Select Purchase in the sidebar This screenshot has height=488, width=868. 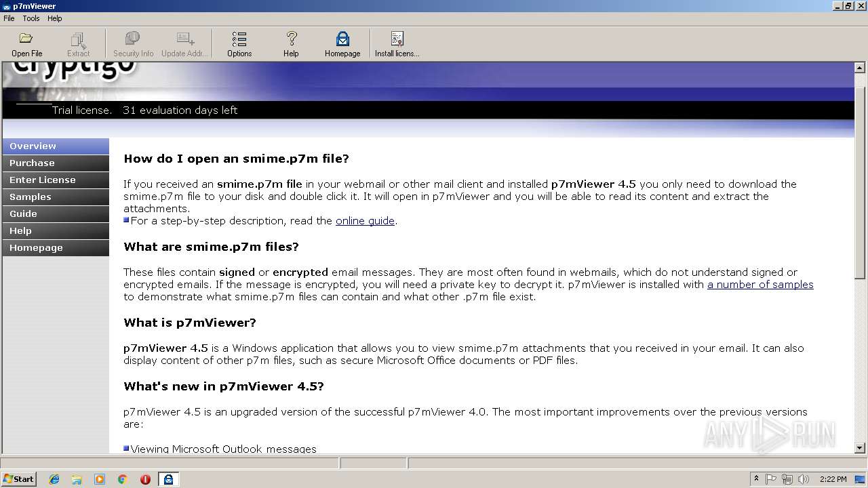point(56,163)
